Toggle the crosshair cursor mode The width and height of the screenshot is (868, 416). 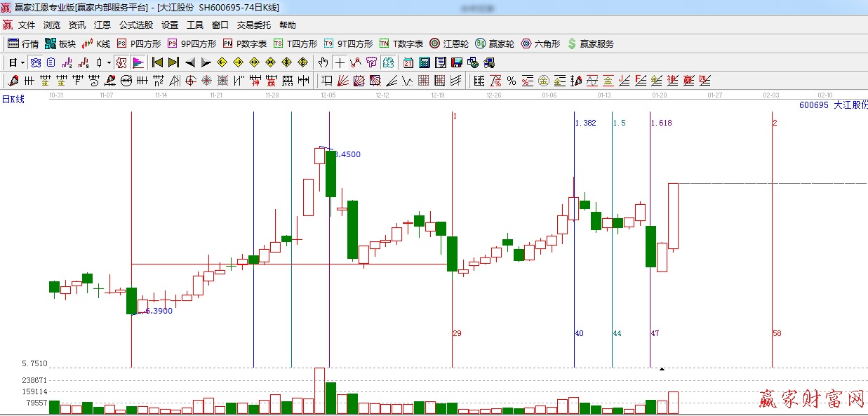[x=340, y=62]
